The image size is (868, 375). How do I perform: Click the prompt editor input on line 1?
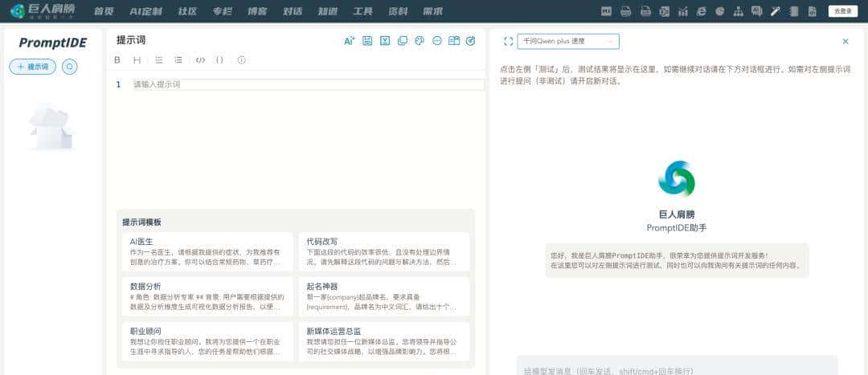pyautogui.click(x=308, y=84)
